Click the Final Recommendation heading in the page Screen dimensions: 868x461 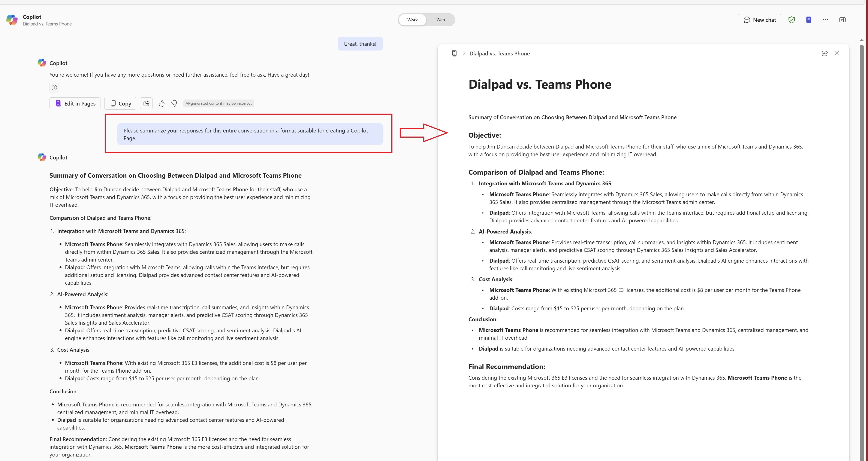coord(506,367)
